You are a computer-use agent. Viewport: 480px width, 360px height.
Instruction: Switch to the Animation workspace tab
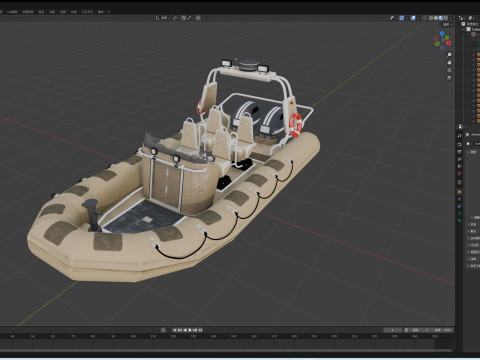tap(52, 11)
